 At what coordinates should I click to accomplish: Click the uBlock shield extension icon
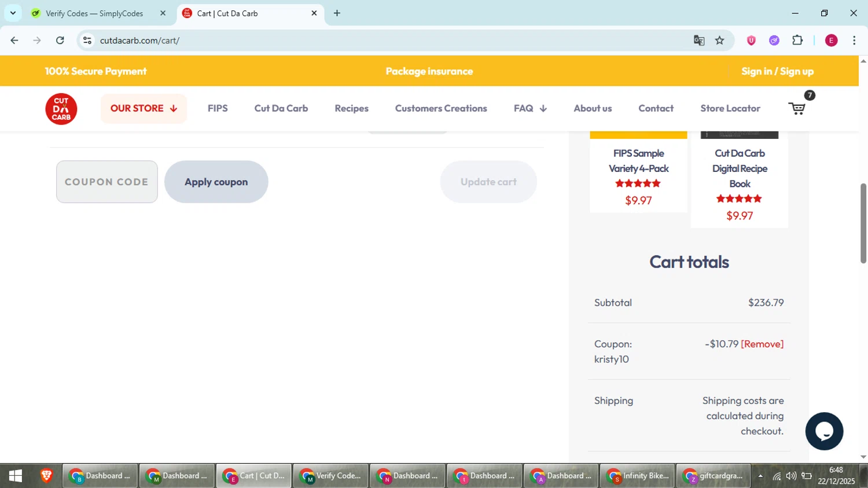pyautogui.click(x=751, y=41)
